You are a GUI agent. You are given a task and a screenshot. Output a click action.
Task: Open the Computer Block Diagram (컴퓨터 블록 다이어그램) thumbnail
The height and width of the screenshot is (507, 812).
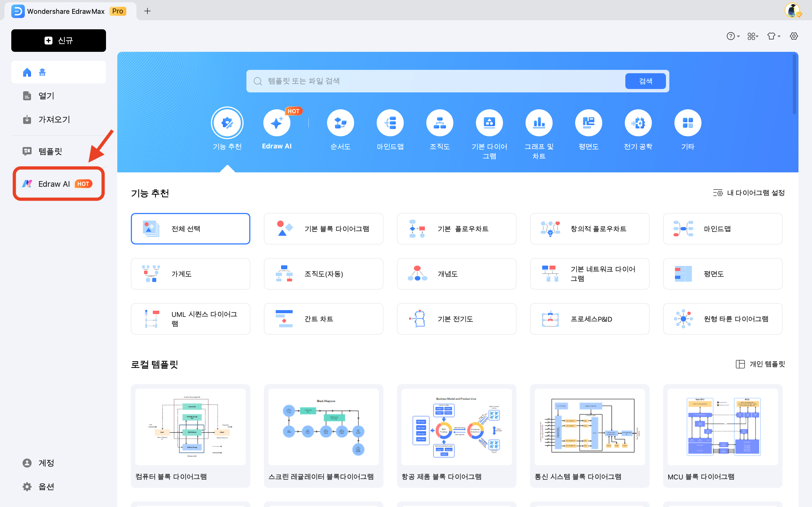click(x=190, y=426)
